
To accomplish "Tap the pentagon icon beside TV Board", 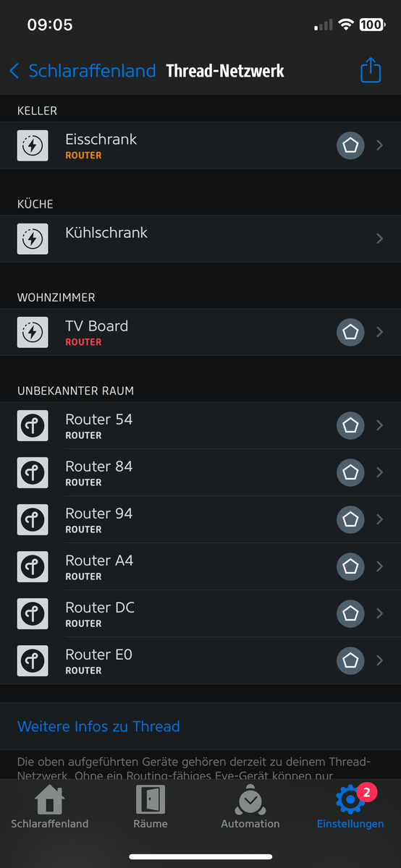I will 350,332.
